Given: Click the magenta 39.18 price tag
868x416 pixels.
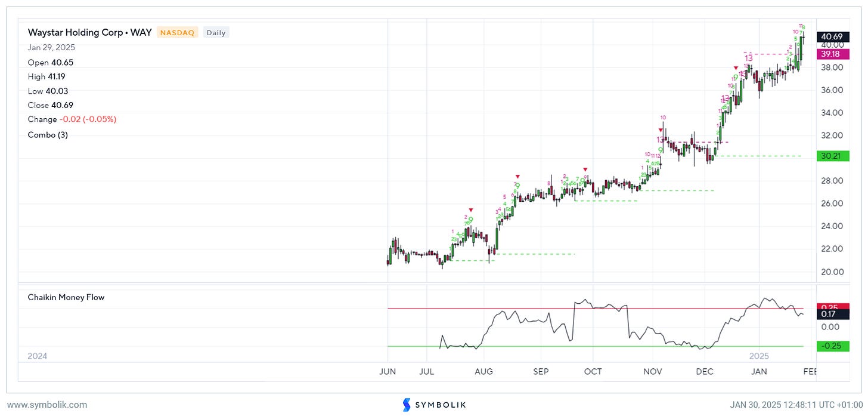Looking at the screenshot, I should pyautogui.click(x=832, y=54).
